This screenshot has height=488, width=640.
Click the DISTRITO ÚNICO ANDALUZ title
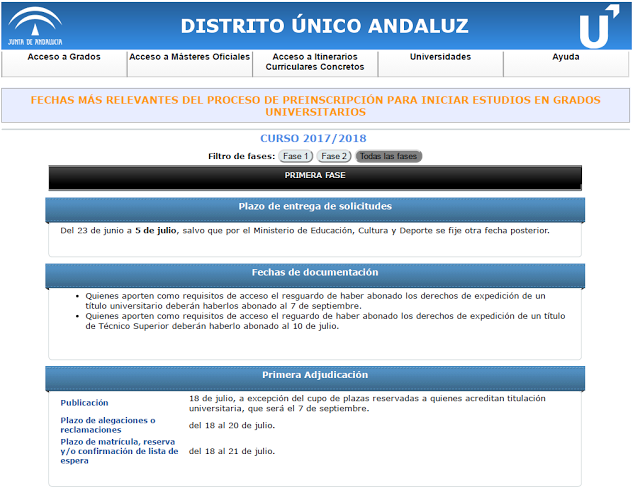326,26
